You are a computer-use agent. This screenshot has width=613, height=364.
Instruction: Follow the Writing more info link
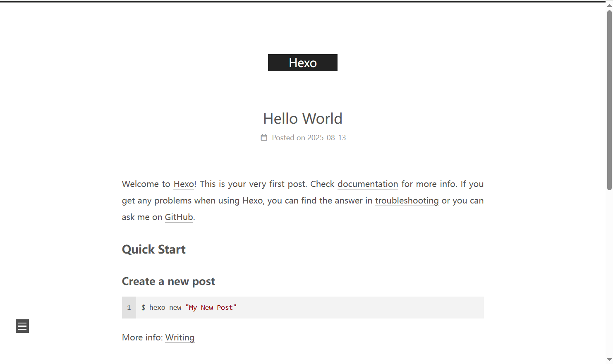click(180, 338)
